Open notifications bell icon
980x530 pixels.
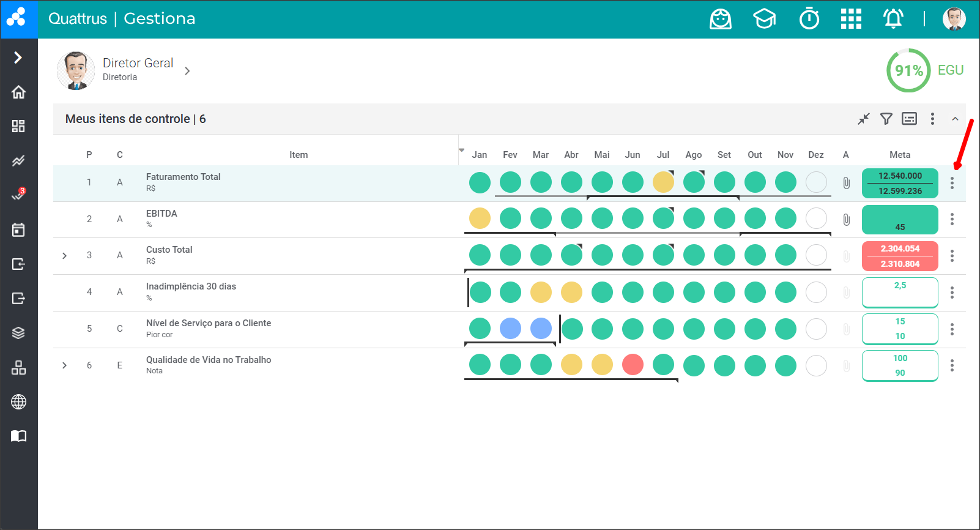(x=893, y=19)
